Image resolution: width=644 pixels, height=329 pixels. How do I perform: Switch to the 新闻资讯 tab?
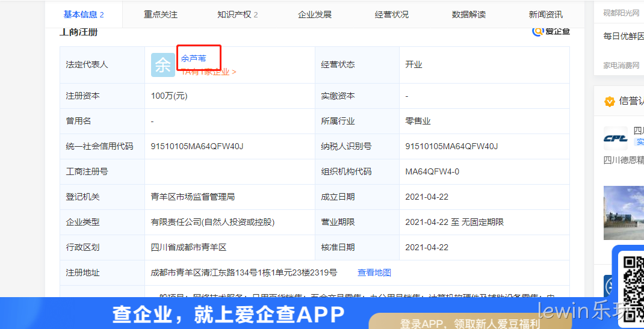click(x=546, y=15)
